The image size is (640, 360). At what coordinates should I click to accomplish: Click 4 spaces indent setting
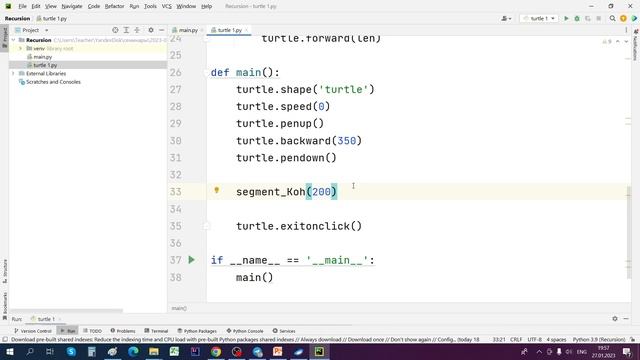[x=556, y=340]
